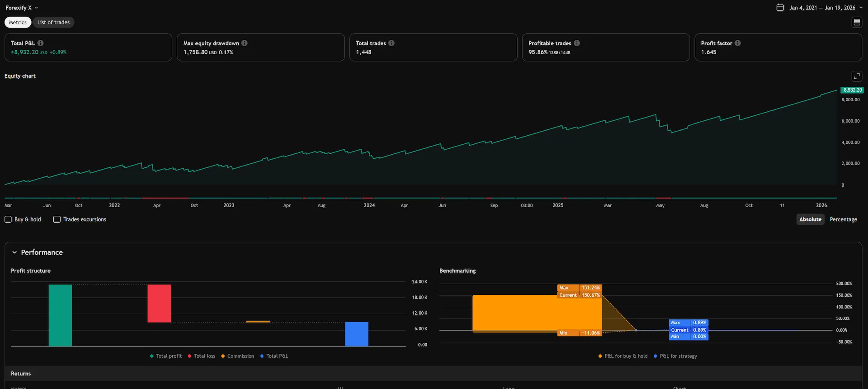The image size is (868, 389).
Task: Click the Total profit legend item
Action: point(166,356)
